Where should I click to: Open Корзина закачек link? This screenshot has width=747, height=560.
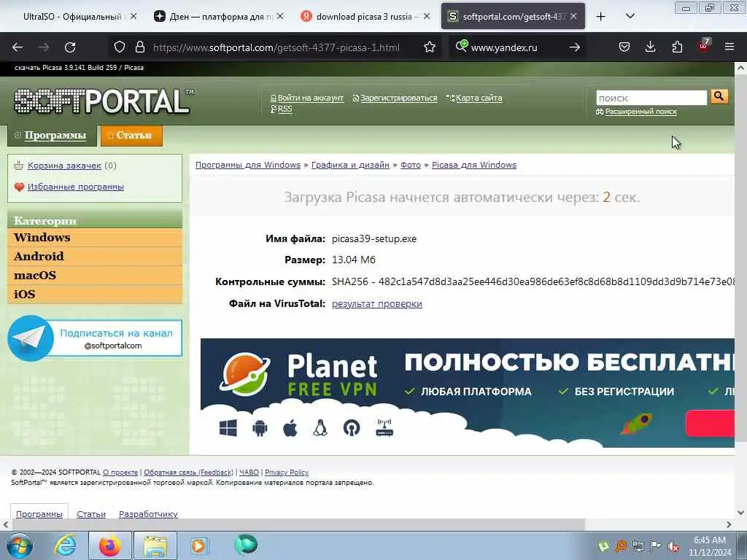click(x=64, y=166)
